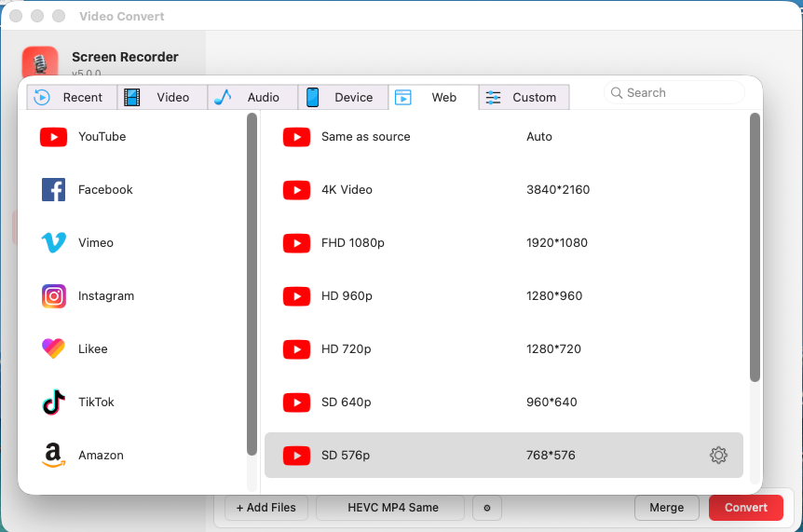Select the "4K Video" preset
The image size is (803, 532).
[x=347, y=190]
